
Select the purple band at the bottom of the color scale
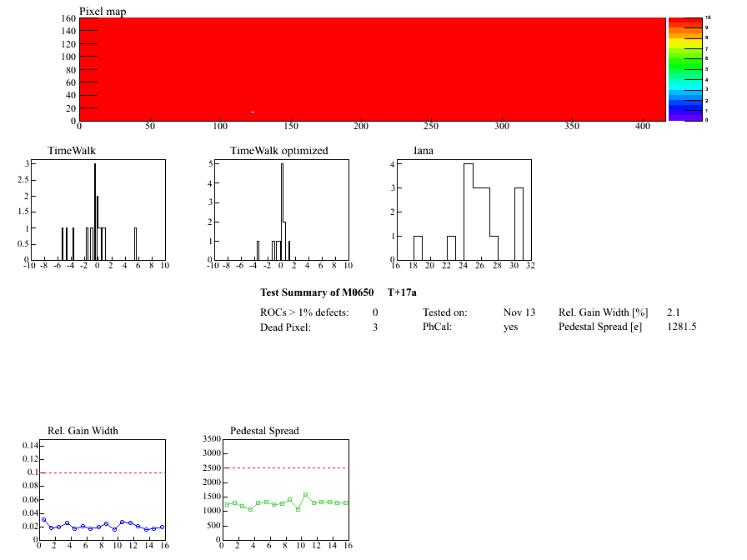685,117
